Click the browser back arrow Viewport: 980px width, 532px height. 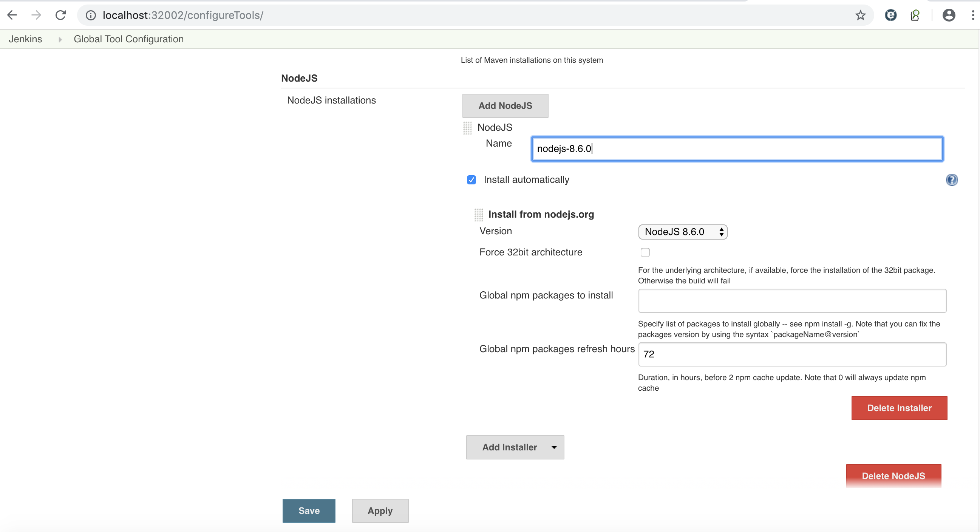(x=12, y=15)
